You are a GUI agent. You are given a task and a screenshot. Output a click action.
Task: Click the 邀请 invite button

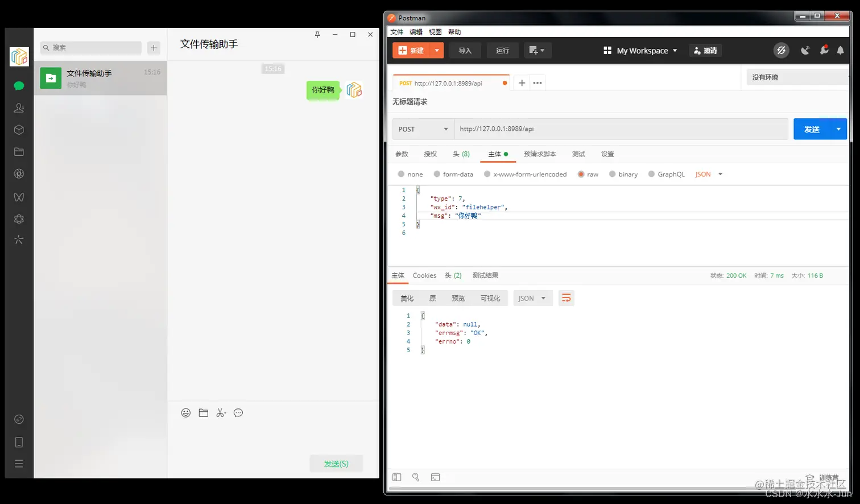point(705,50)
